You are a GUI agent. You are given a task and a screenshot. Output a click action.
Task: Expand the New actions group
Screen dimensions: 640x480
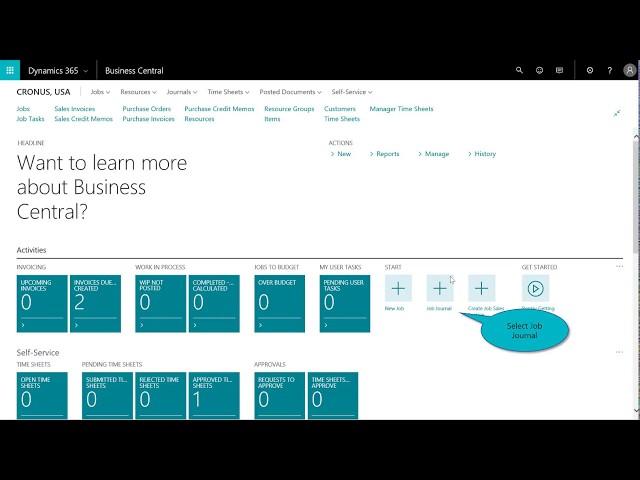[341, 154]
